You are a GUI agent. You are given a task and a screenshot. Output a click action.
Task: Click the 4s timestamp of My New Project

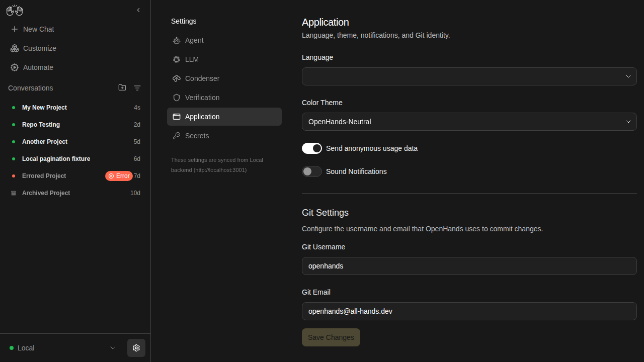click(x=137, y=108)
